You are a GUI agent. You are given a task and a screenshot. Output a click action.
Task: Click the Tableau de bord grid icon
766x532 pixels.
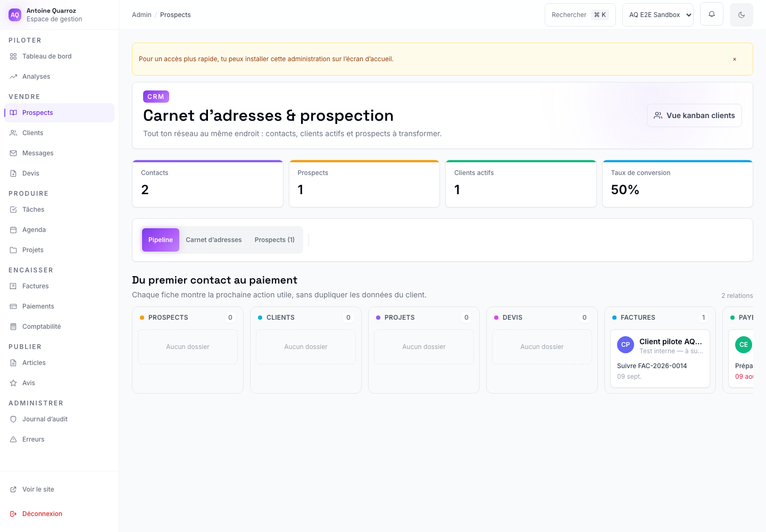(13, 56)
